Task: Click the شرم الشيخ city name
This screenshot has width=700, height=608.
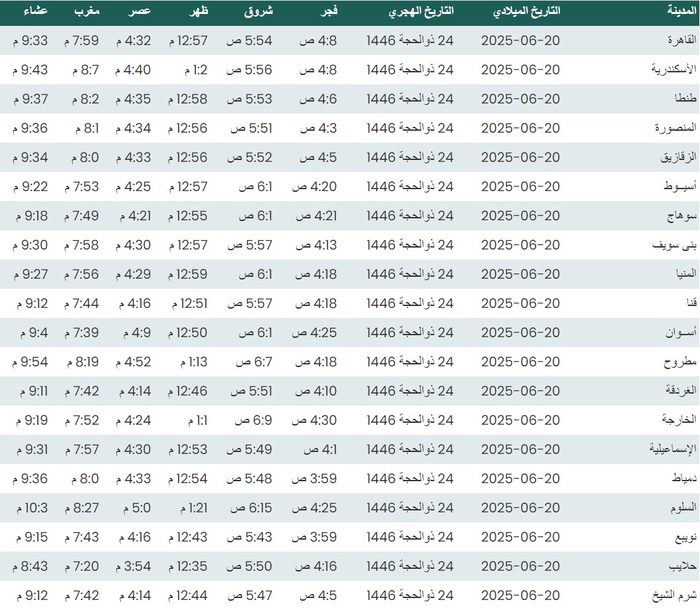Action: 673,595
